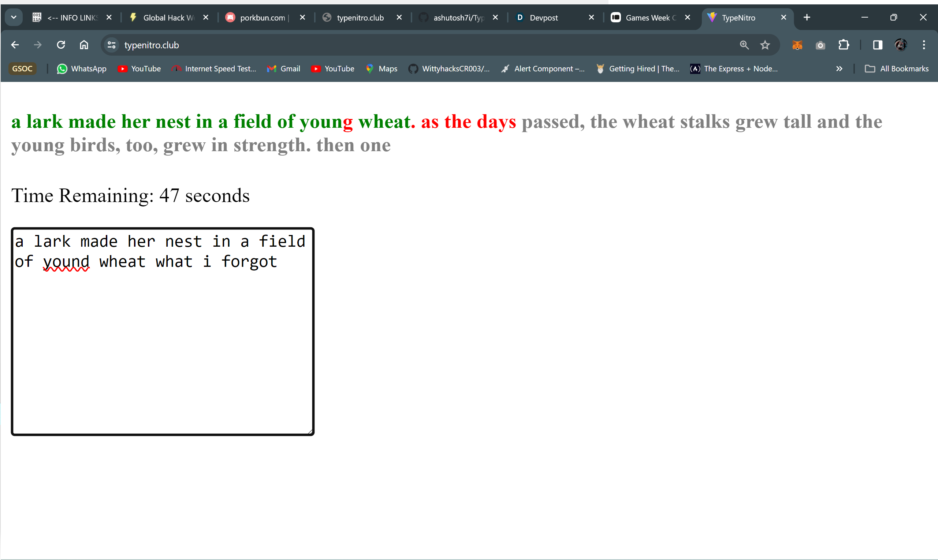Image resolution: width=938 pixels, height=560 pixels.
Task: Open the profile avatar menu
Action: coord(900,45)
